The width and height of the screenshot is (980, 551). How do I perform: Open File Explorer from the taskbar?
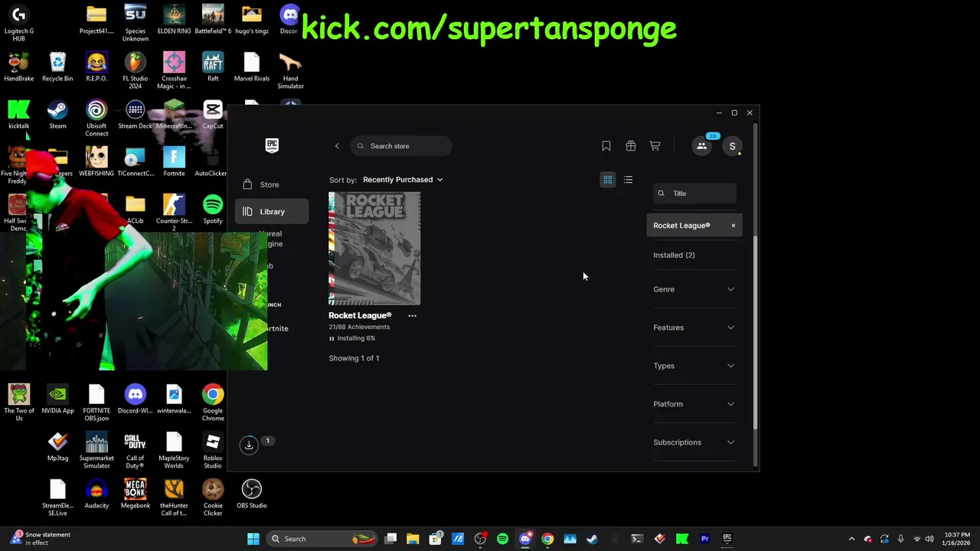point(413,539)
